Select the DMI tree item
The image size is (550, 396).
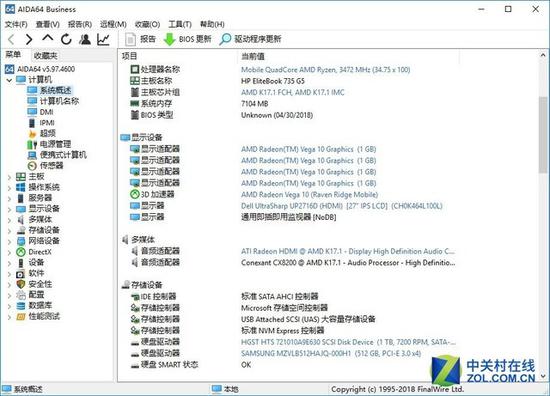point(41,112)
